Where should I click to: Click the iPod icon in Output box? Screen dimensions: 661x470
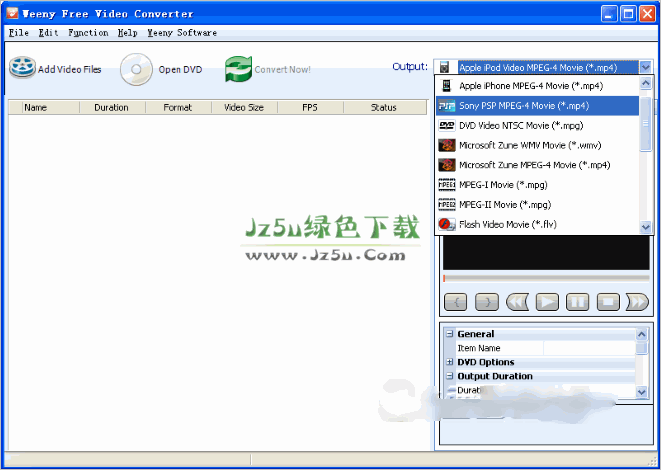point(444,67)
